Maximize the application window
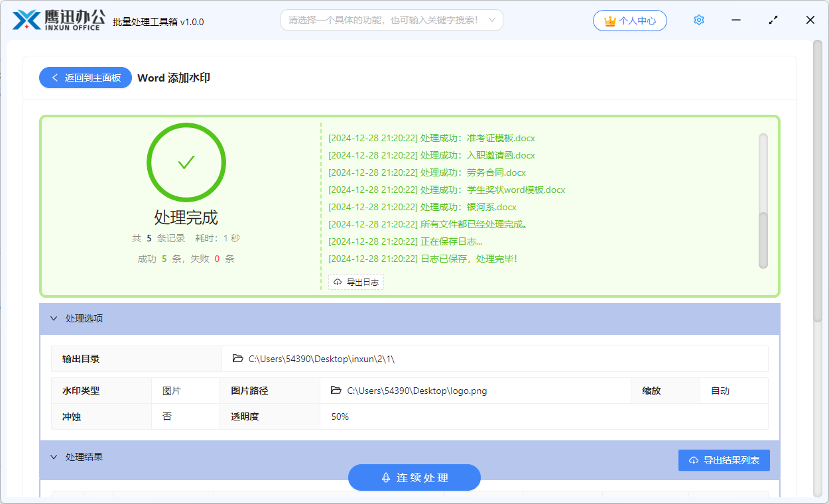Screen dimensions: 829x504 [x=773, y=21]
